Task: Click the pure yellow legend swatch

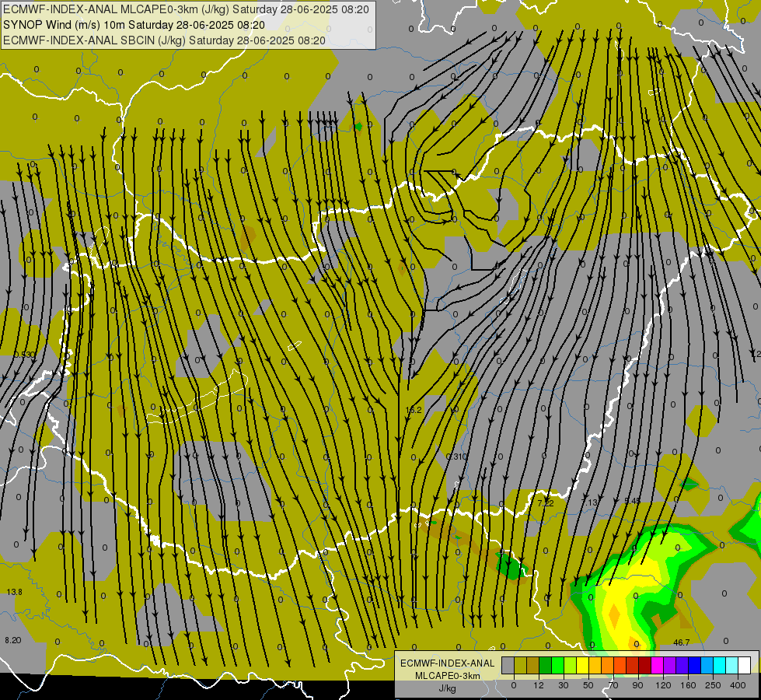Action: [583, 665]
